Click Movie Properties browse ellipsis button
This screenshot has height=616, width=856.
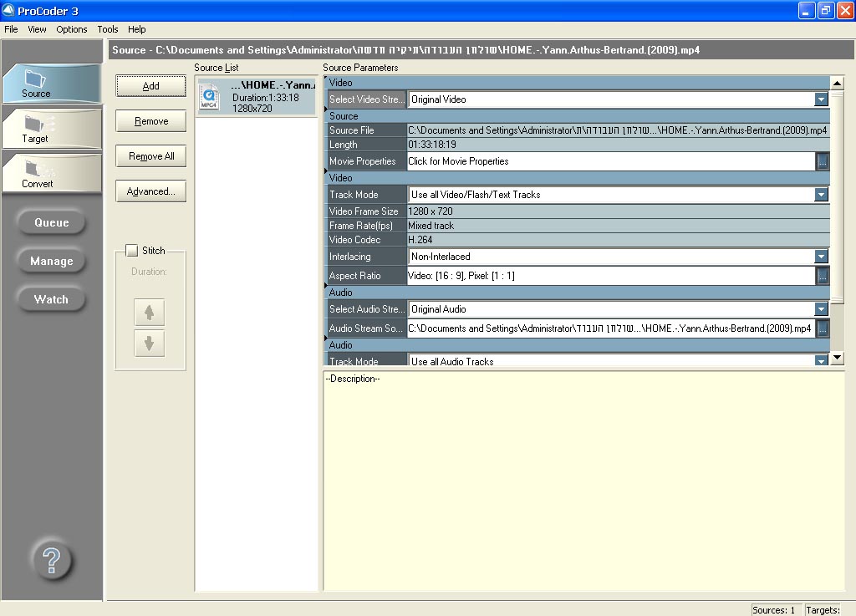(823, 161)
